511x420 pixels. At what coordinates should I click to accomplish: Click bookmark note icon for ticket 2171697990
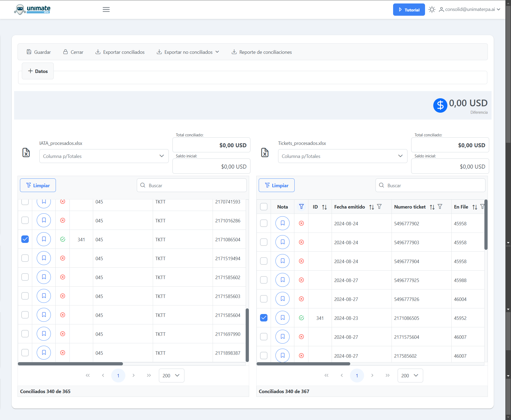[x=44, y=334]
